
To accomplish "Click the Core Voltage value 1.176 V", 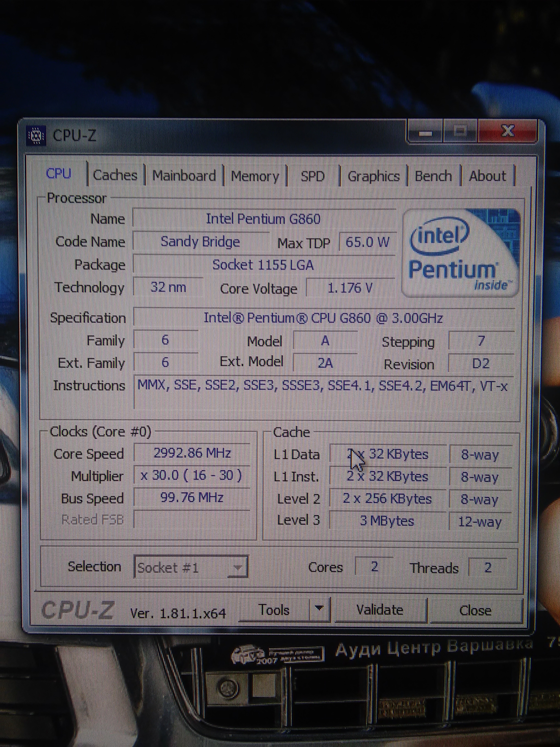I will pos(350,288).
